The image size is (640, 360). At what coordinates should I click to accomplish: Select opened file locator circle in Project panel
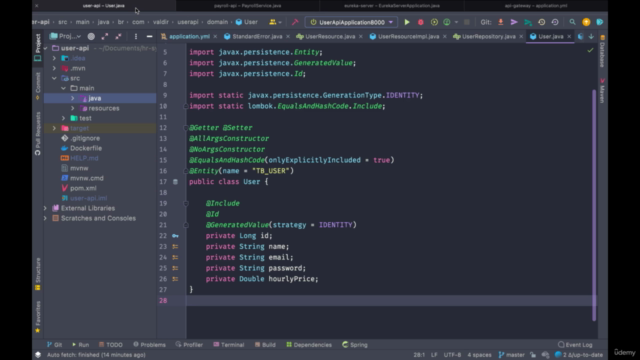(91, 36)
